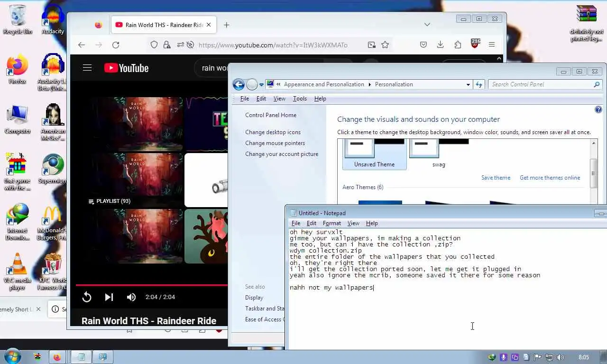This screenshot has height=364, width=607.
Task: Click Control Panel back arrow button
Action: click(x=239, y=84)
